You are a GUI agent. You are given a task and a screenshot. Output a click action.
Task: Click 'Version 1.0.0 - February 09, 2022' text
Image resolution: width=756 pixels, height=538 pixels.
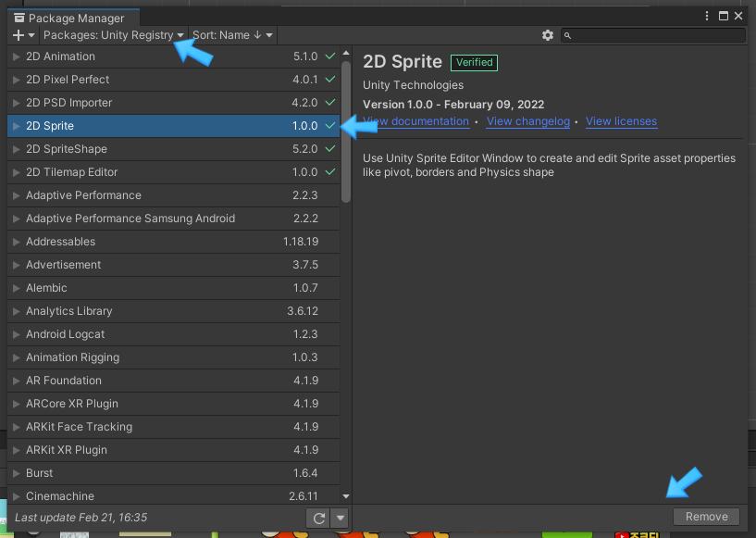453,105
